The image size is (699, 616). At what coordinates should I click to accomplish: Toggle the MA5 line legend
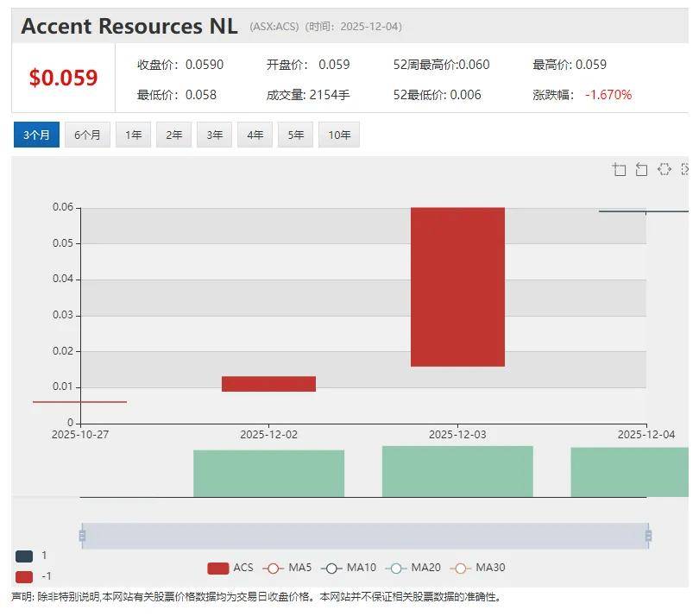287,568
